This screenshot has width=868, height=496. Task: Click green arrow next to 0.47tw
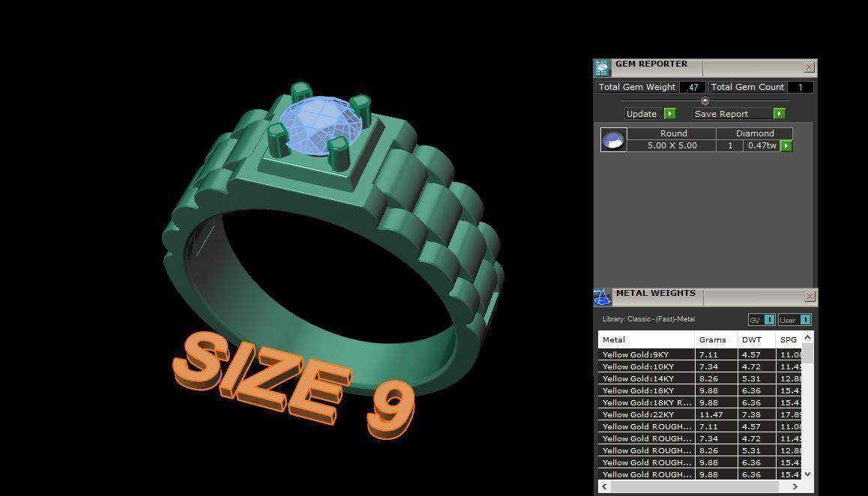pos(786,145)
